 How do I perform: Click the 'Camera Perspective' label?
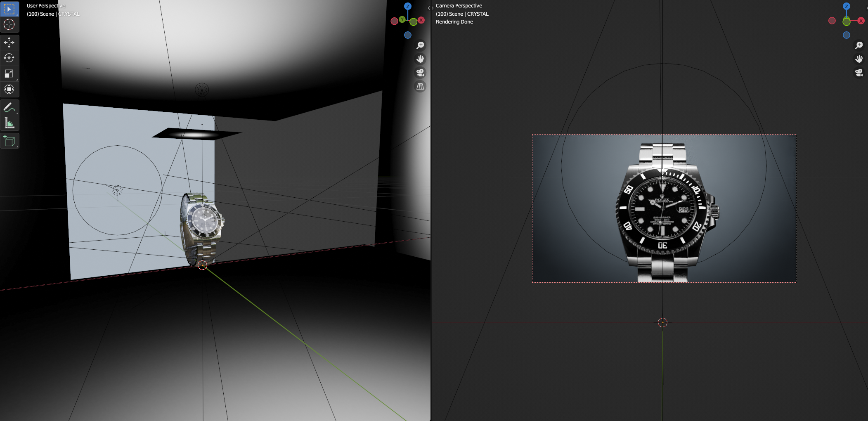pyautogui.click(x=459, y=6)
